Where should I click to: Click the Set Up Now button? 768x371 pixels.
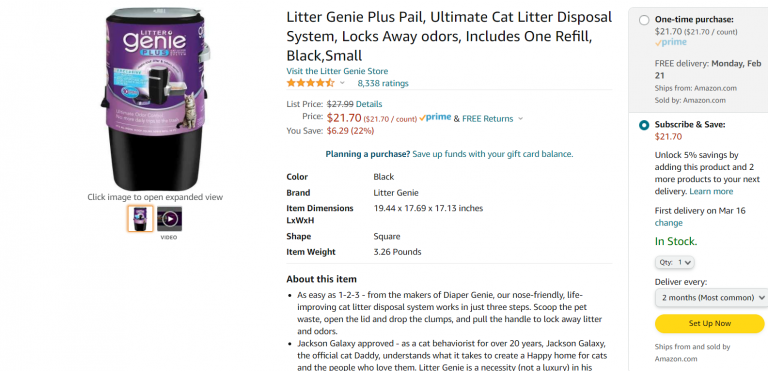[x=709, y=323]
